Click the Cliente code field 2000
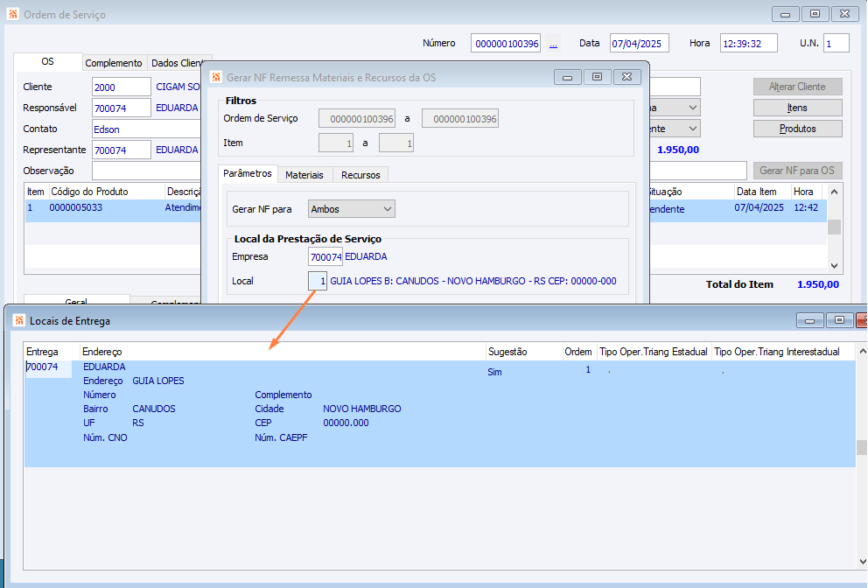This screenshot has width=868, height=588. [122, 87]
